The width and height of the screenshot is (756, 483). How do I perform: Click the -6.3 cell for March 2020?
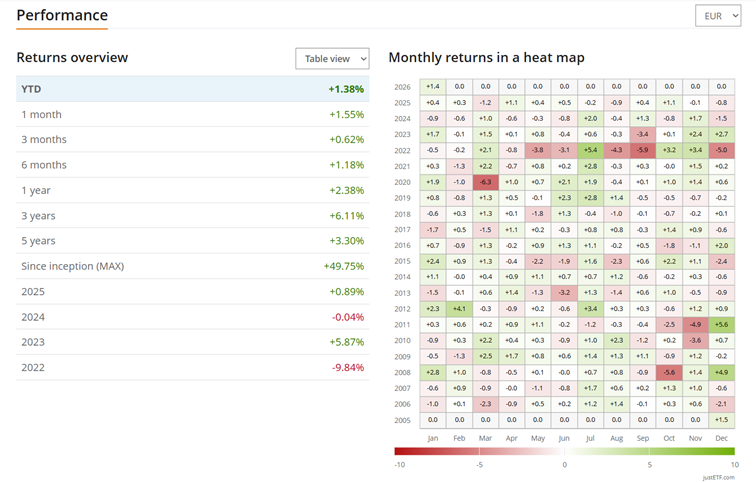[485, 182]
